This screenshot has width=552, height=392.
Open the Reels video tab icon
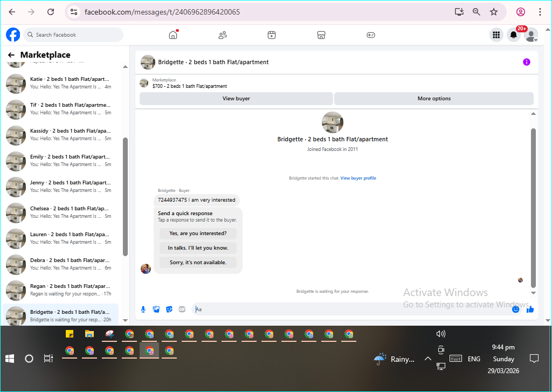(x=272, y=35)
